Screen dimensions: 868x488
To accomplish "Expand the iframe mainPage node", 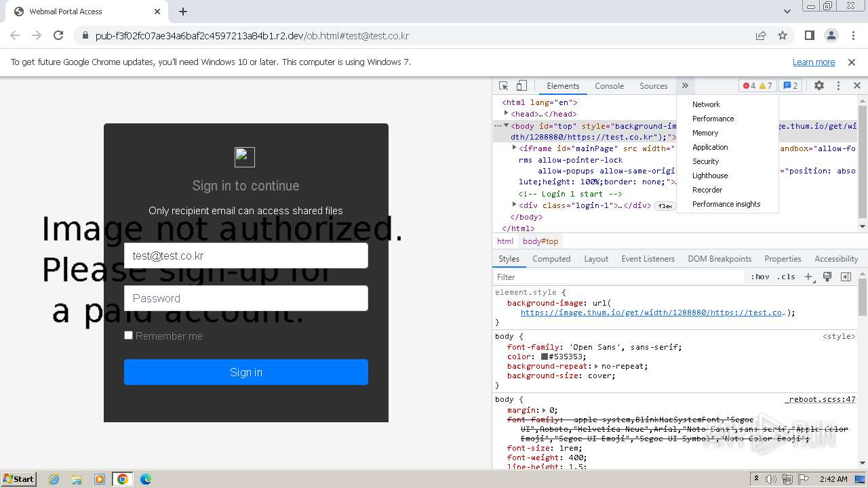I will 514,147.
